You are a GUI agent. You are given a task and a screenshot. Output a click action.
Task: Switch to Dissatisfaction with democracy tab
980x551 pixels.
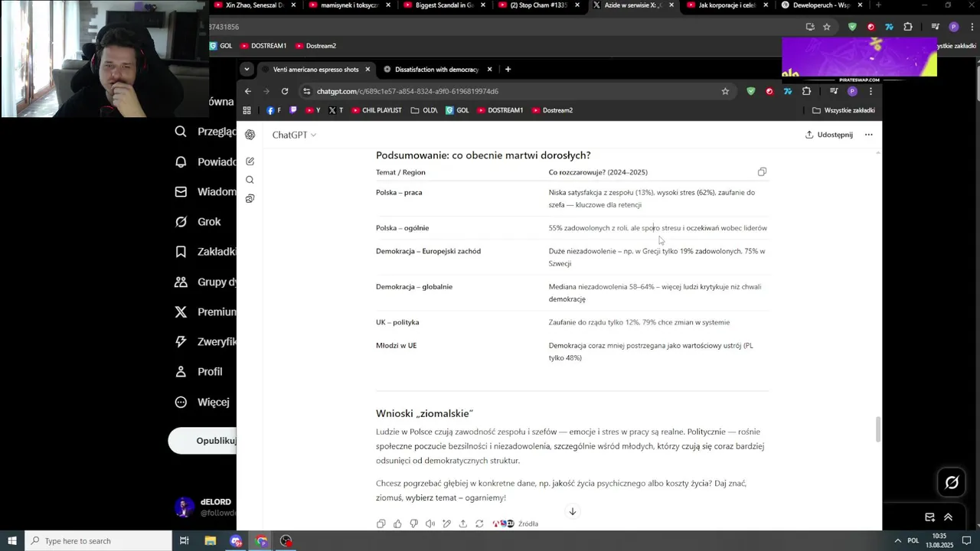coord(437,70)
